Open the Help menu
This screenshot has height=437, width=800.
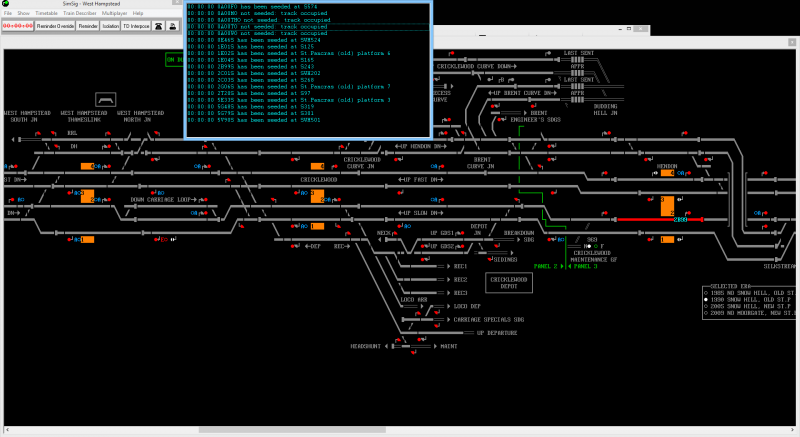pyautogui.click(x=138, y=13)
